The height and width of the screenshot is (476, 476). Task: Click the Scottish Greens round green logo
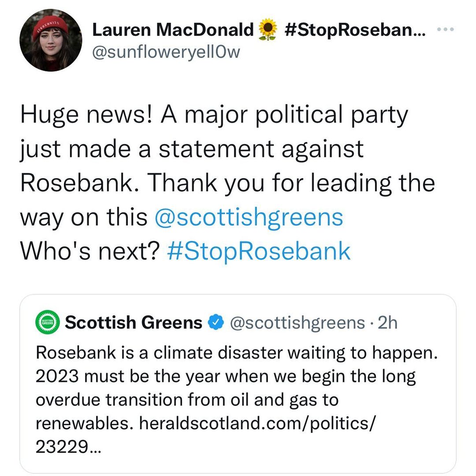coord(46,323)
